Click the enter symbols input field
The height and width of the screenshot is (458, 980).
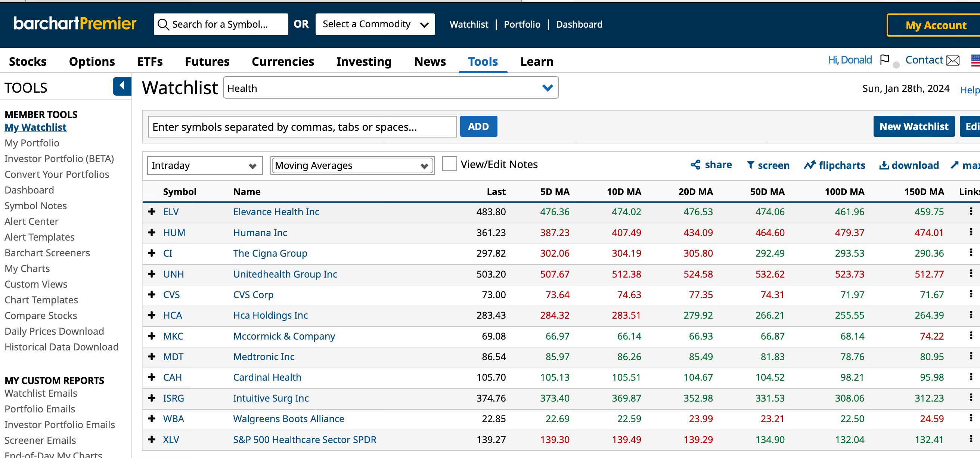[302, 127]
